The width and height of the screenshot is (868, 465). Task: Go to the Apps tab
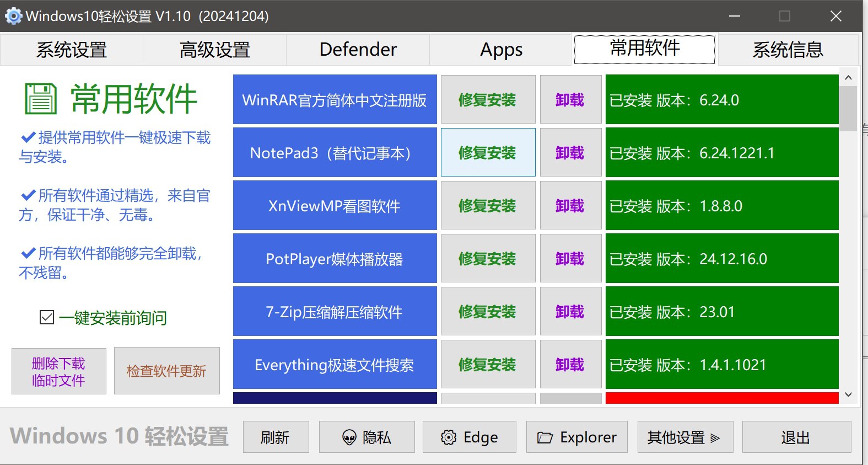pyautogui.click(x=501, y=50)
